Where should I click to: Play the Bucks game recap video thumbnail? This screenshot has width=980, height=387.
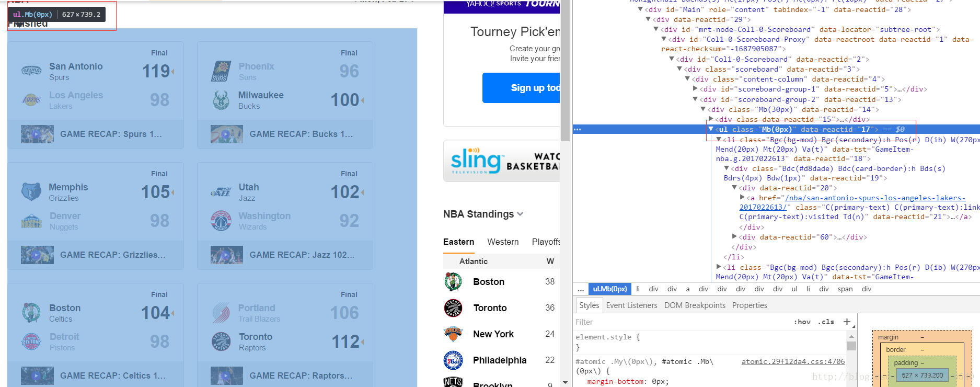pyautogui.click(x=227, y=134)
